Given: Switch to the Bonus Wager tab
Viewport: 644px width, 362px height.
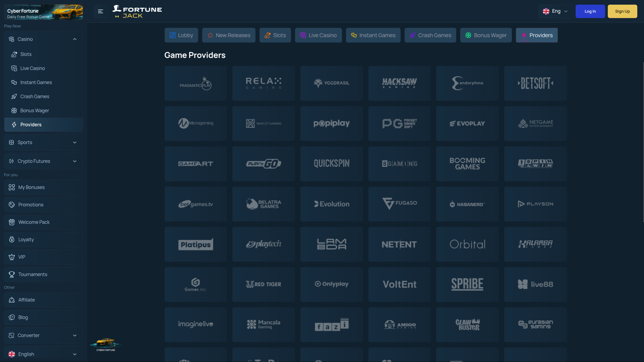Looking at the screenshot, I should pos(486,35).
